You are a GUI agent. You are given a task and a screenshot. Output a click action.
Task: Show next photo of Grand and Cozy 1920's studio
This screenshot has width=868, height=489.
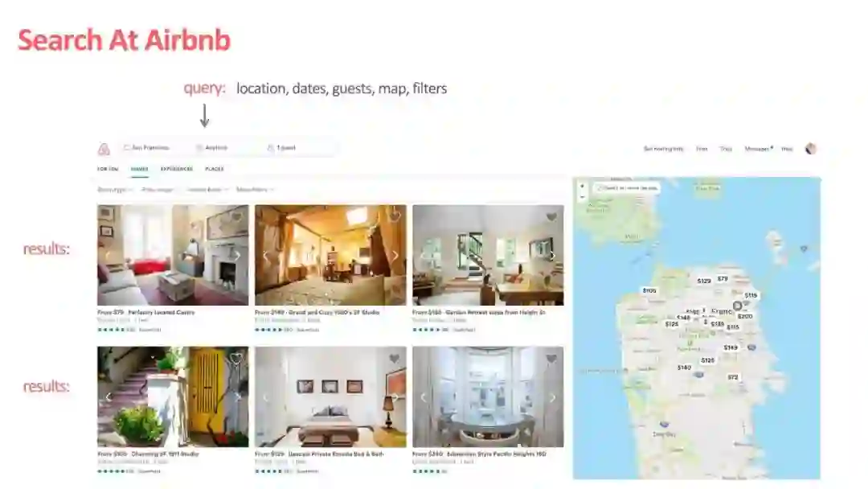pos(395,256)
